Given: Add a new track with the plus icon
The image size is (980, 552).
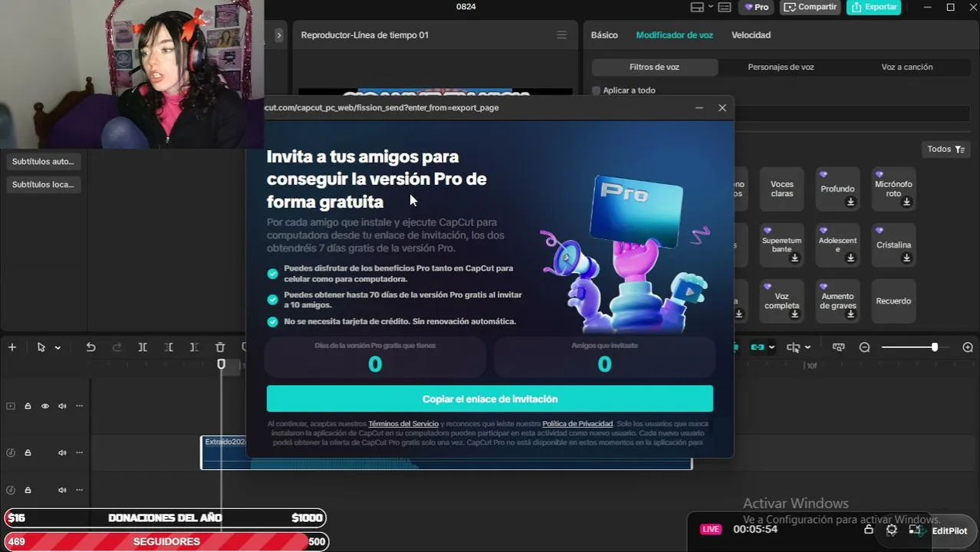Looking at the screenshot, I should point(12,347).
